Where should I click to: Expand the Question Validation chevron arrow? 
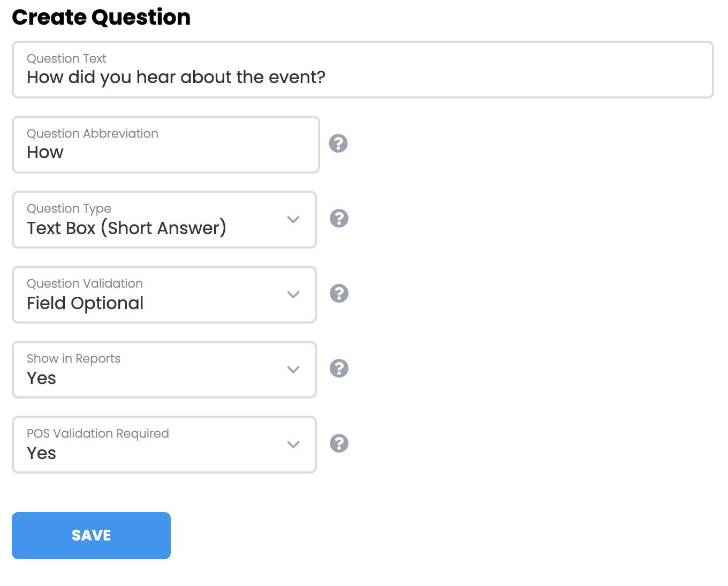293,295
